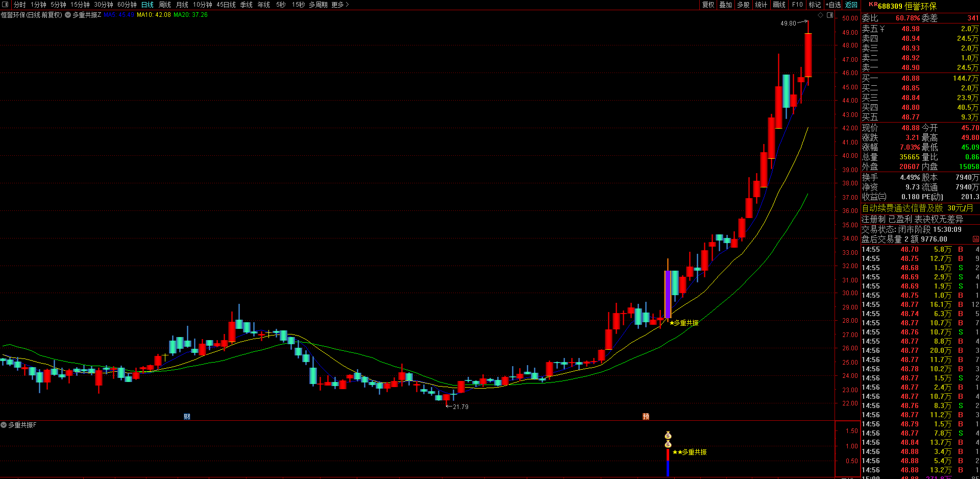Screen dimensions: 980x479
Task: Open the 多重共振F sub-indicator dropdown arrow
Action: tap(4, 425)
